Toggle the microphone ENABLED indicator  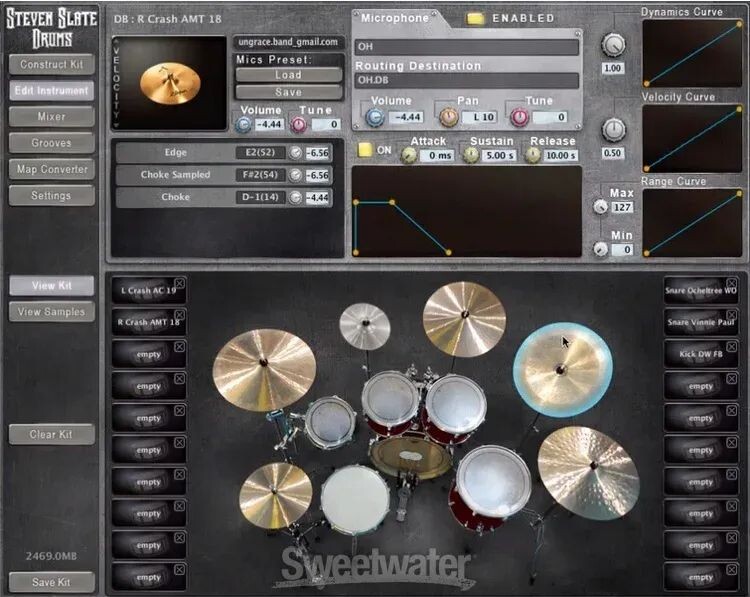coord(475,19)
